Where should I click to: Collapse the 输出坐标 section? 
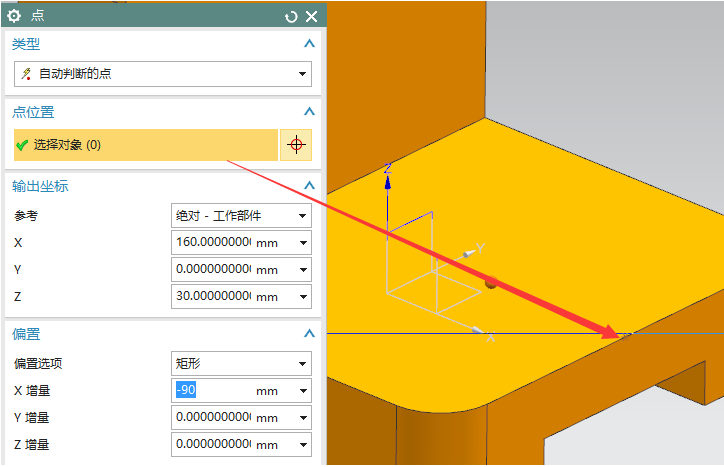pyautogui.click(x=309, y=186)
